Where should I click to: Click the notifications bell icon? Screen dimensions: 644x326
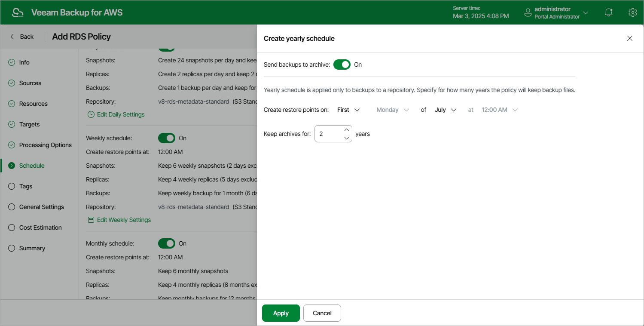tap(608, 12)
